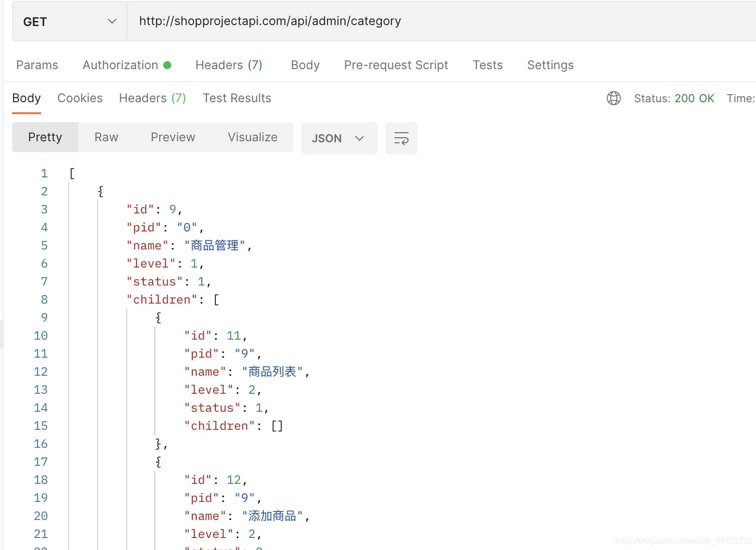Click the "id": 12 line
Screen dimensions: 756x550
coord(216,480)
